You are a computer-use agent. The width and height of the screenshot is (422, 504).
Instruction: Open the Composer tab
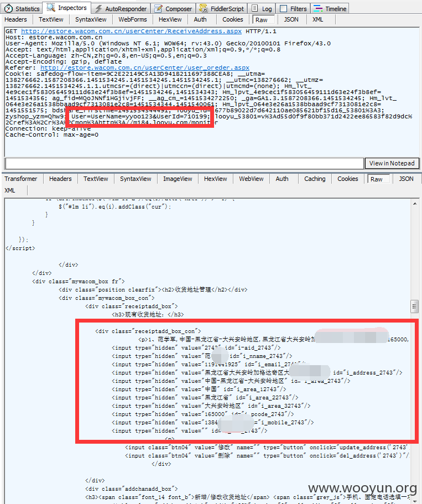174,9
